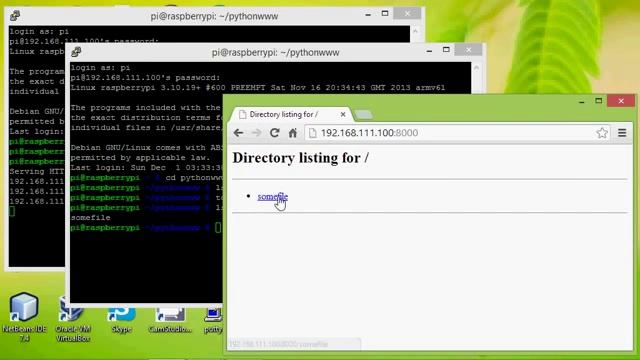Viewport: 640px width, 360px height.
Task: Click PuTTY icon in back terminal title bar
Action: pos(15,16)
